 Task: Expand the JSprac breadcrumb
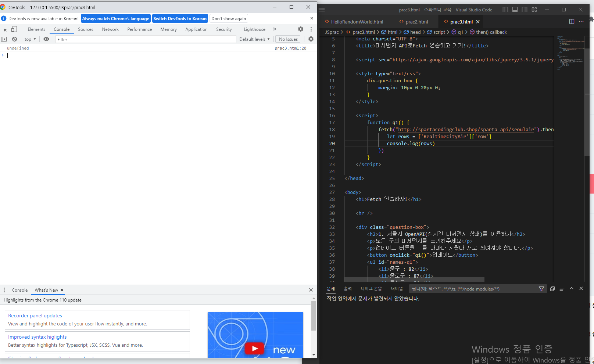point(332,32)
